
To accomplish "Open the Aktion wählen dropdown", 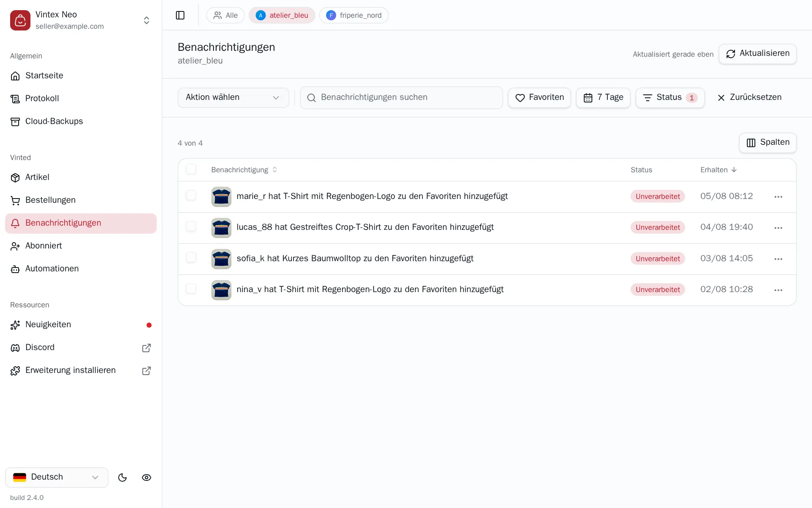I will 233,97.
